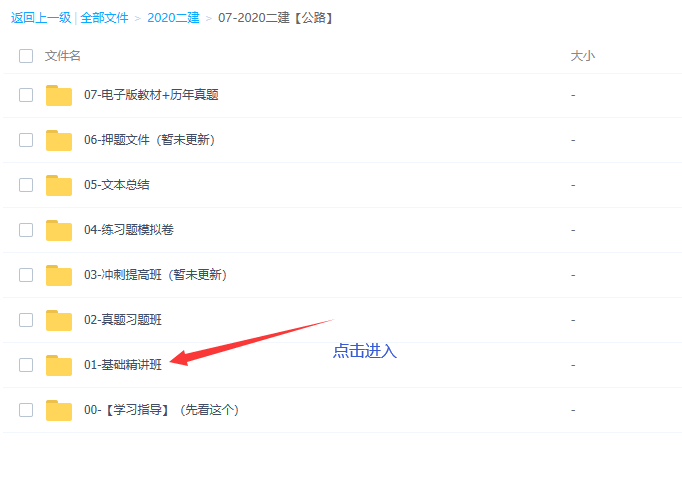The height and width of the screenshot is (483, 682).
Task: Tick the select-all checkbox beside 文件名
Action: click(26, 56)
